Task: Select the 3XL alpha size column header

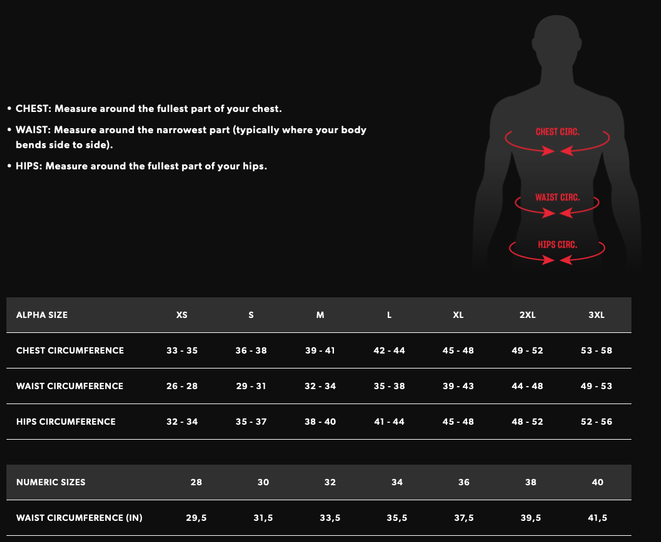Action: coord(596,315)
